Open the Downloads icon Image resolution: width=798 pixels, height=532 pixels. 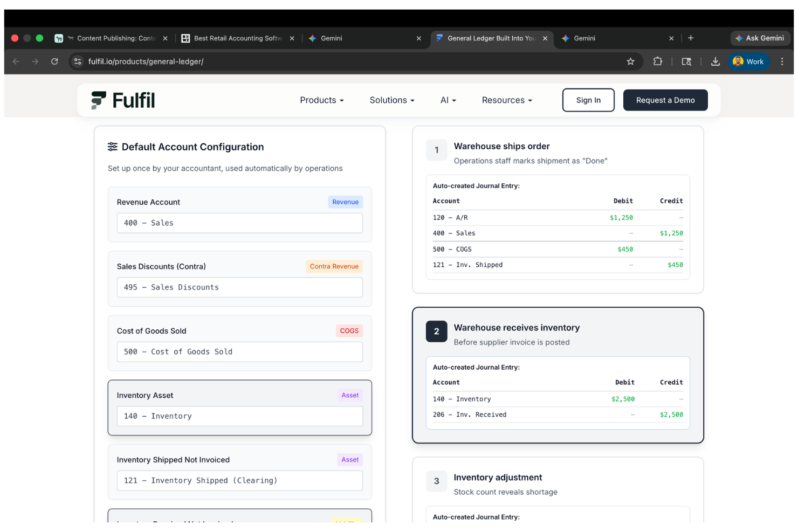(716, 61)
